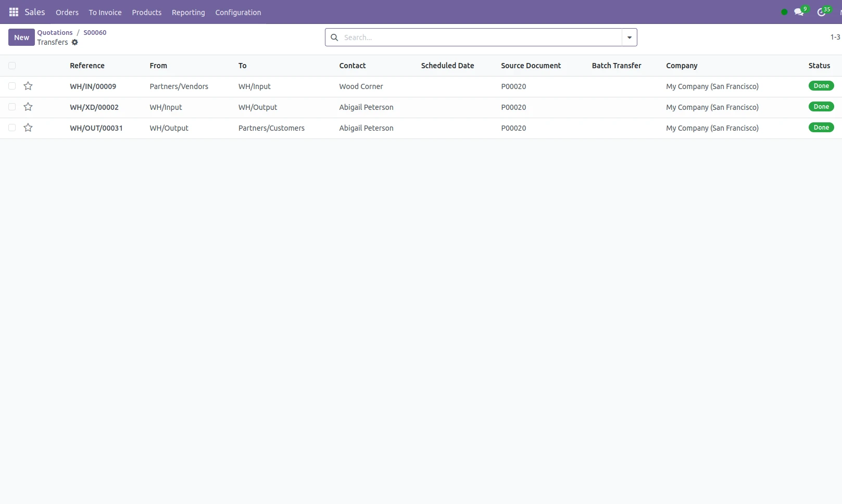Go to the To Invoice menu
The height and width of the screenshot is (504, 842).
[x=105, y=12]
